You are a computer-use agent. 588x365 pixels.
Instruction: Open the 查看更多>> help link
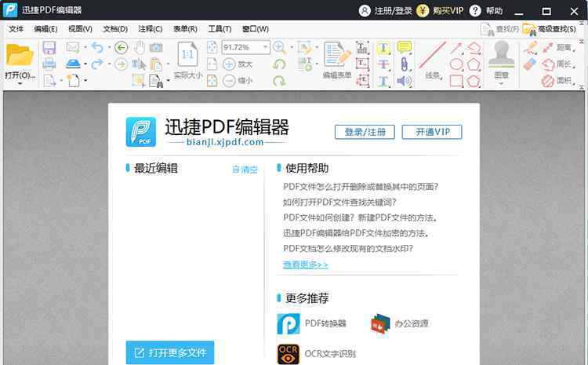pyautogui.click(x=305, y=265)
